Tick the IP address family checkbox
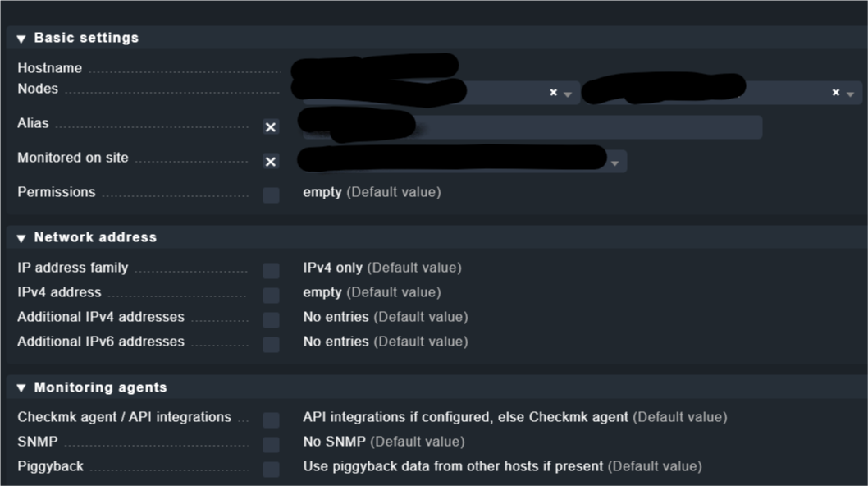The image size is (868, 486). coord(271,271)
